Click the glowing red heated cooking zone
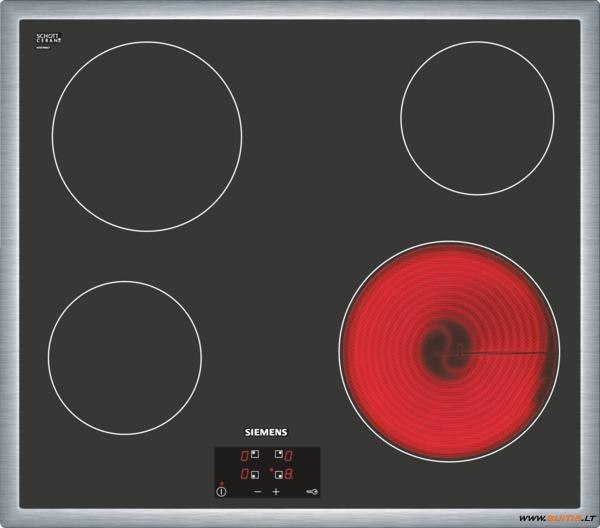 pyautogui.click(x=449, y=350)
